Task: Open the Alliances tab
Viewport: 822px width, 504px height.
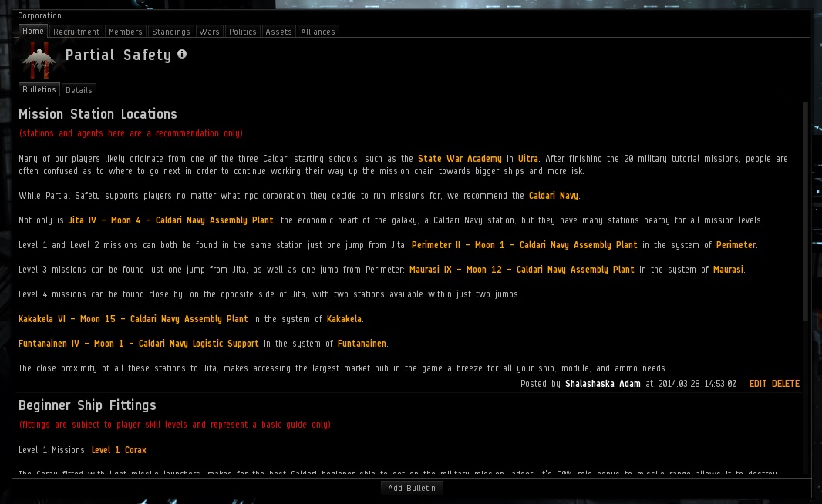Action: pos(318,32)
